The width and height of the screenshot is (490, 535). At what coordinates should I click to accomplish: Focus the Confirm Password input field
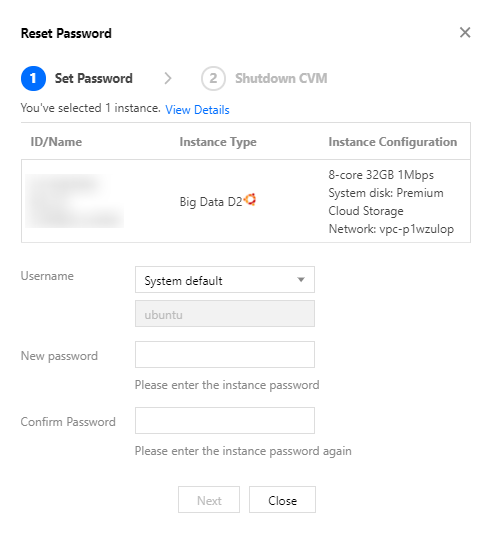pos(225,420)
